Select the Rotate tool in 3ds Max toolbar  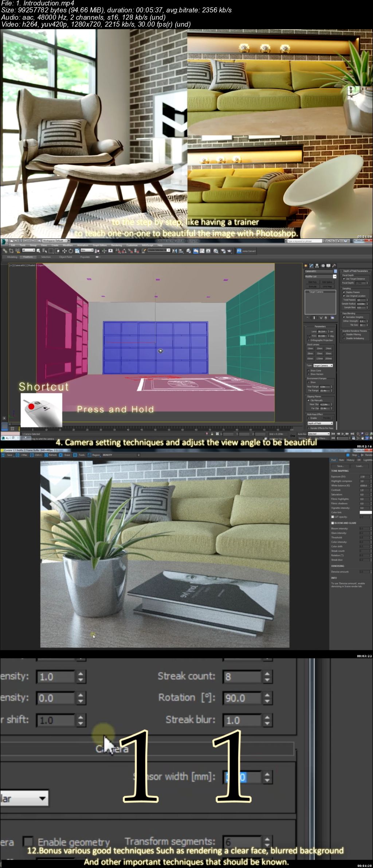pyautogui.click(x=70, y=251)
